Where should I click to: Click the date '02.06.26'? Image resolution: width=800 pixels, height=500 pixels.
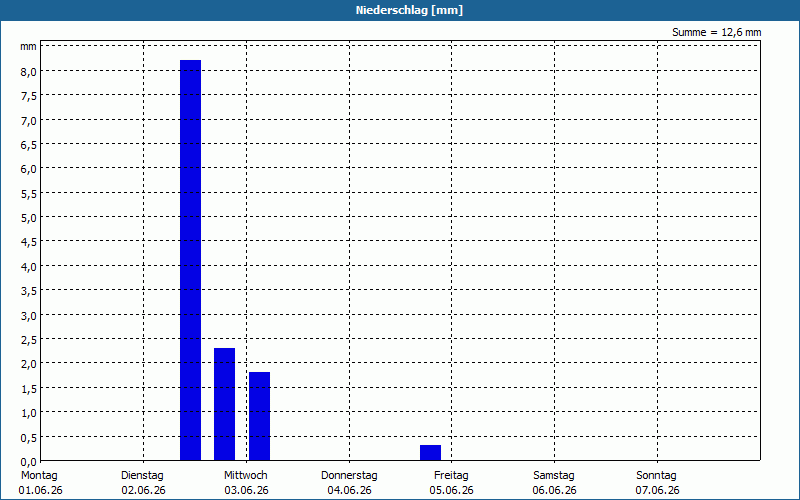tap(143, 490)
